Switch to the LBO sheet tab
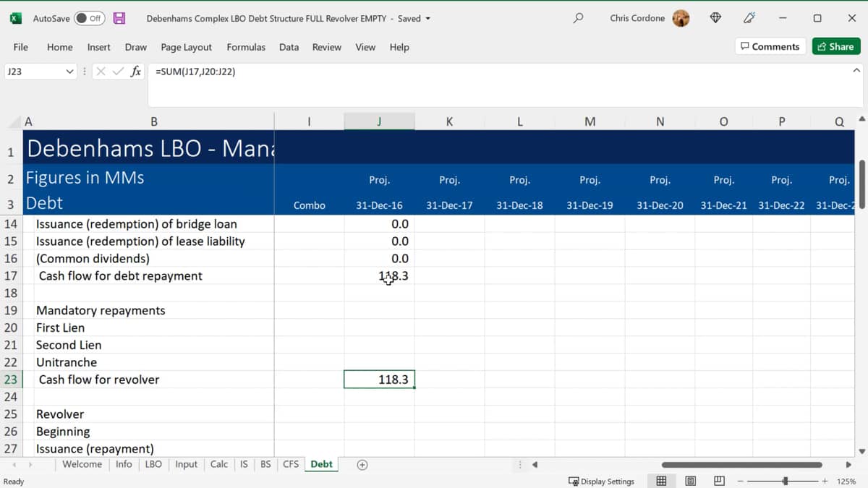Screen dimensions: 868x488 pyautogui.click(x=153, y=464)
